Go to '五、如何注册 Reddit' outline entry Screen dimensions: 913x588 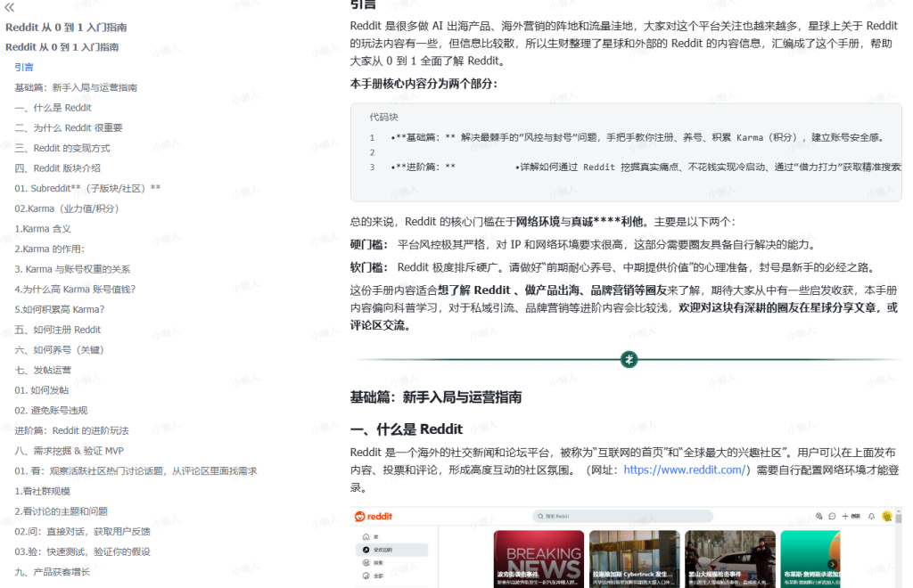point(58,330)
